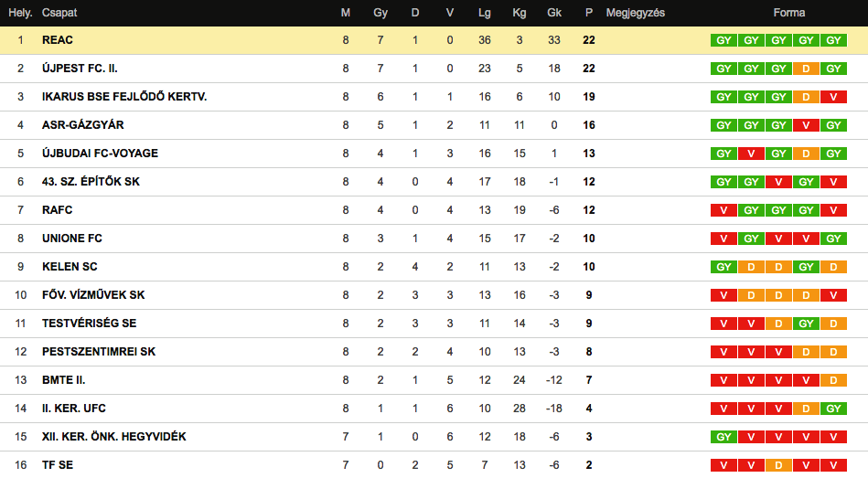868x478 pixels.
Task: Click the orange D badge in BMTE II. row
Action: tap(833, 380)
